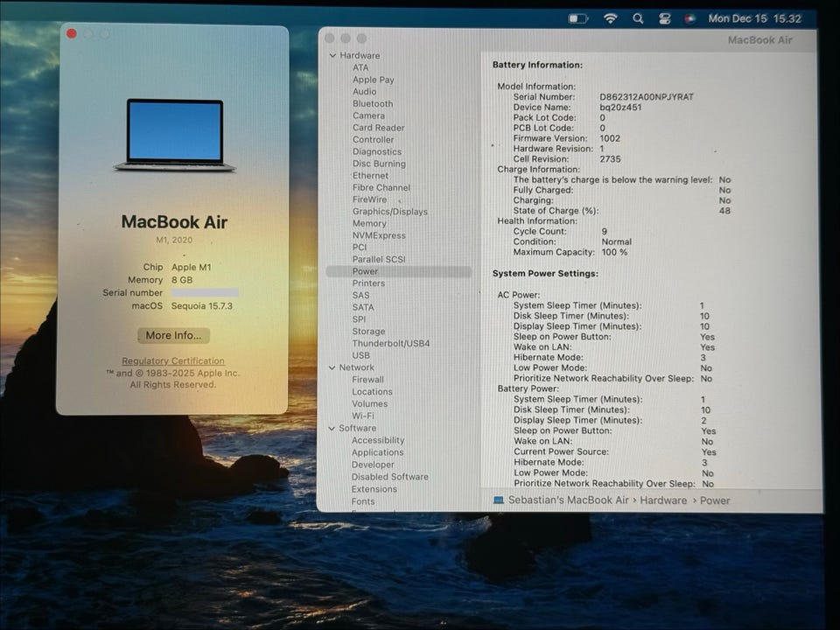Select Controller in sidebar
Screen dimensions: 840x630
pos(374,139)
